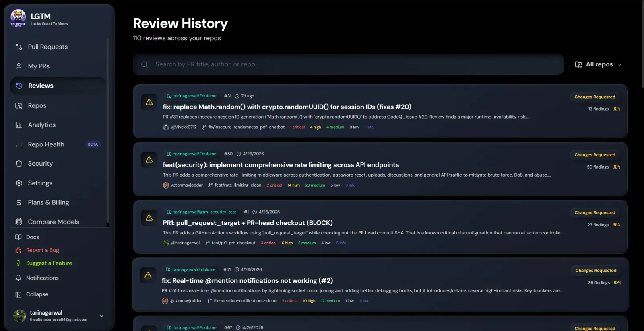Click '50 findings' count on PR #50
Viewport: 644px width, 331px height.
tap(598, 167)
